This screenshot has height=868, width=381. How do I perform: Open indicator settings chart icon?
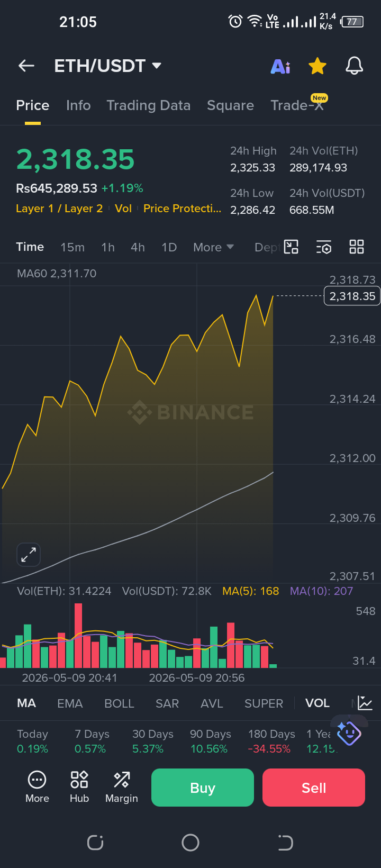click(x=365, y=703)
